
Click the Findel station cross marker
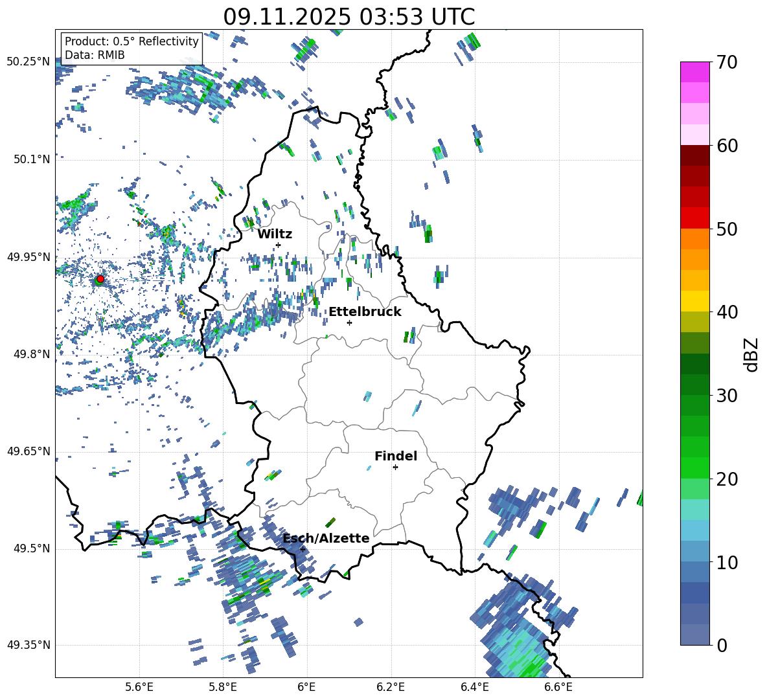[x=395, y=468]
